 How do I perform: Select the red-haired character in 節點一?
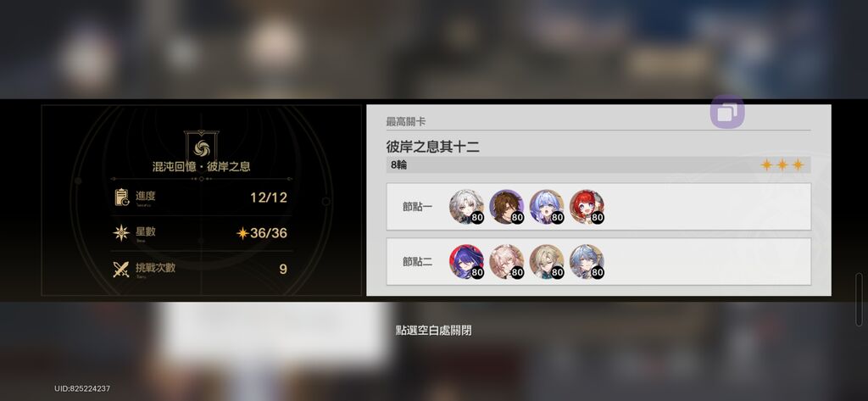[587, 207]
